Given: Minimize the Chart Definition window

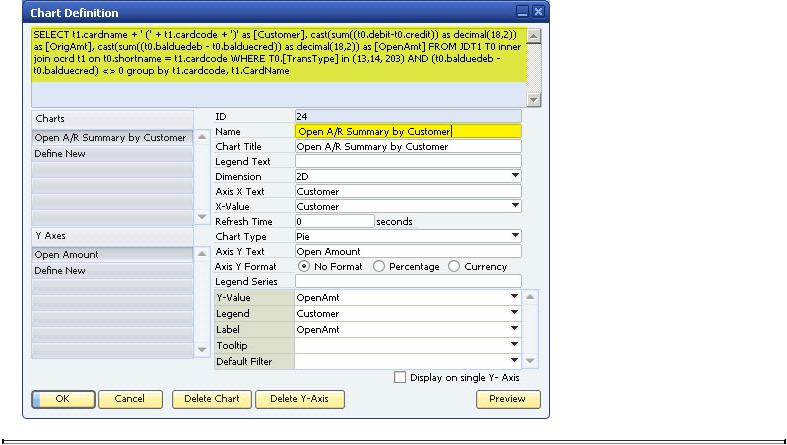Looking at the screenshot, I should point(522,12).
